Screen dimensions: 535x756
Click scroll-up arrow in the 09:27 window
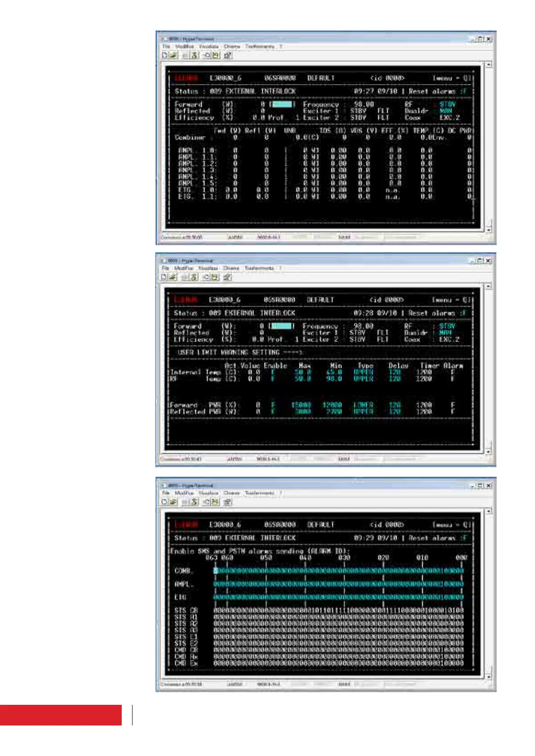(489, 64)
